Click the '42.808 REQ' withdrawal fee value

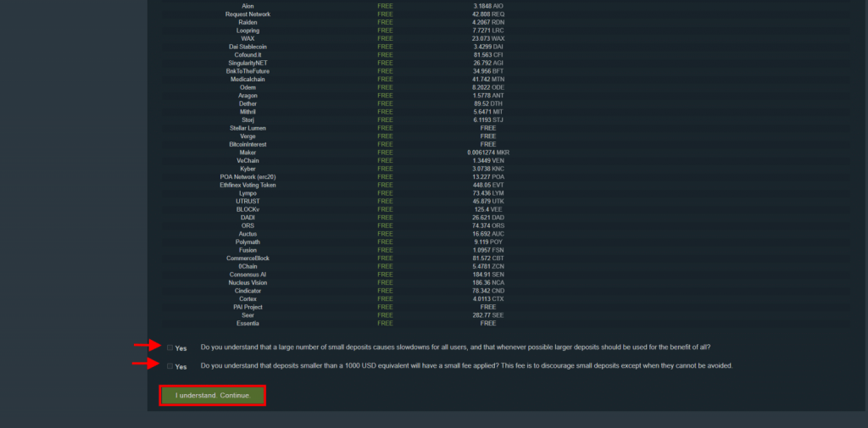click(487, 14)
